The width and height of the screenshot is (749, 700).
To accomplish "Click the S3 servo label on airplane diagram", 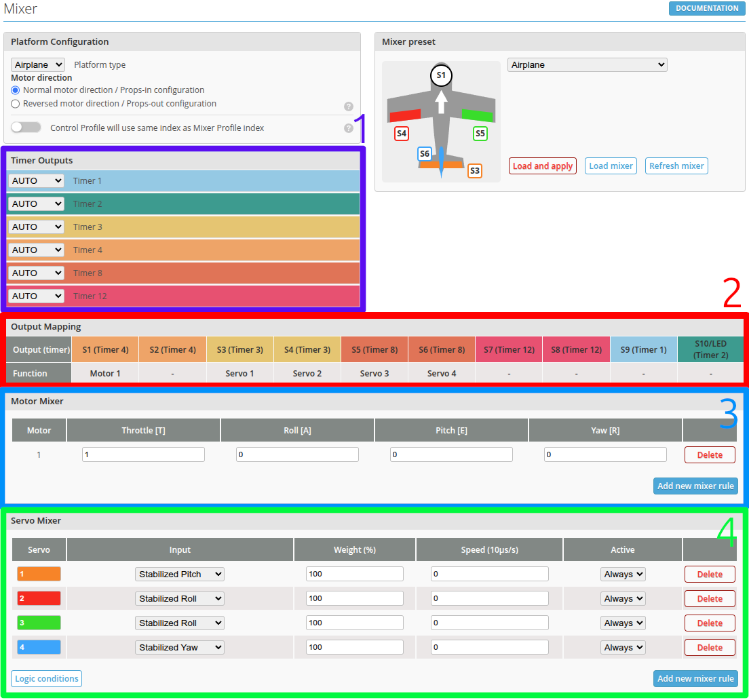I will (474, 170).
